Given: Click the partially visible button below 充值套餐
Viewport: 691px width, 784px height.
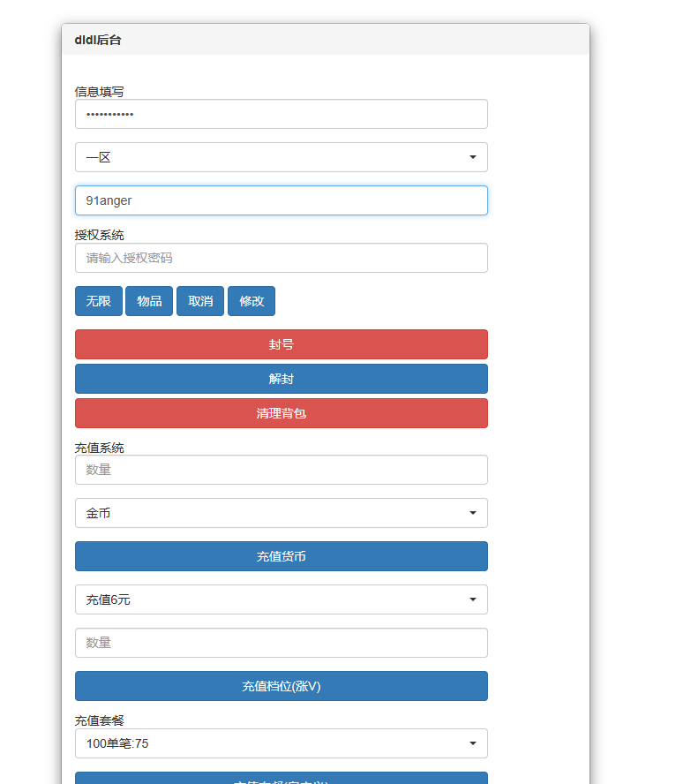Looking at the screenshot, I should 281,778.
